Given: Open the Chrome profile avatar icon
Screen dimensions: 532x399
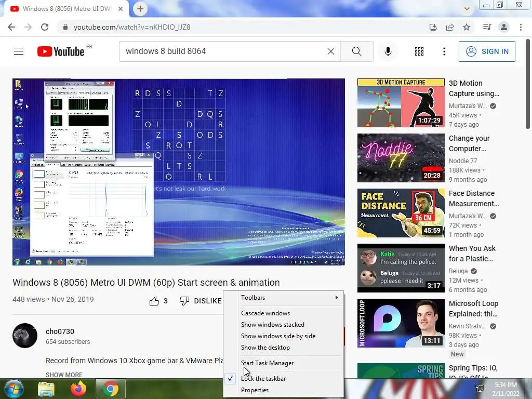Looking at the screenshot, I should coord(504,27).
